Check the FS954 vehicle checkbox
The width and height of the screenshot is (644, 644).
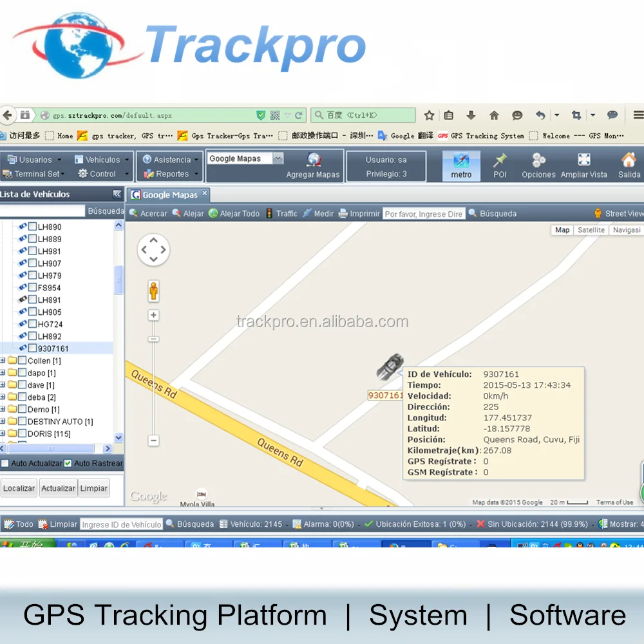click(32, 287)
